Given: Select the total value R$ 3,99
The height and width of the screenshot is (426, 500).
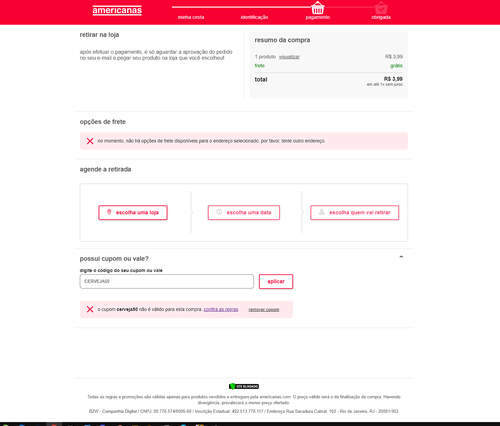Looking at the screenshot, I should point(393,79).
